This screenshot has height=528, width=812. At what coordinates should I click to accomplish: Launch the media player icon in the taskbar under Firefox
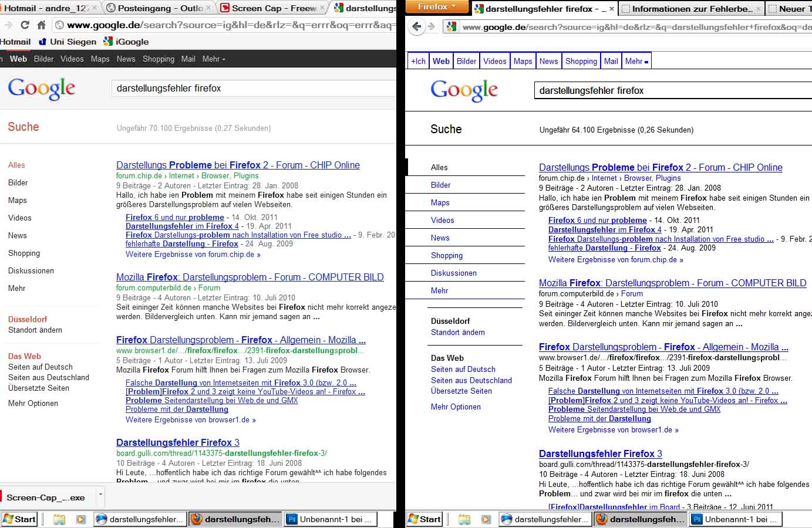click(486, 519)
